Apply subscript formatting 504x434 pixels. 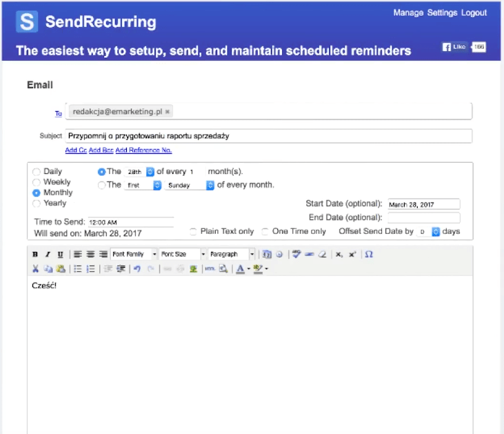pyautogui.click(x=339, y=255)
